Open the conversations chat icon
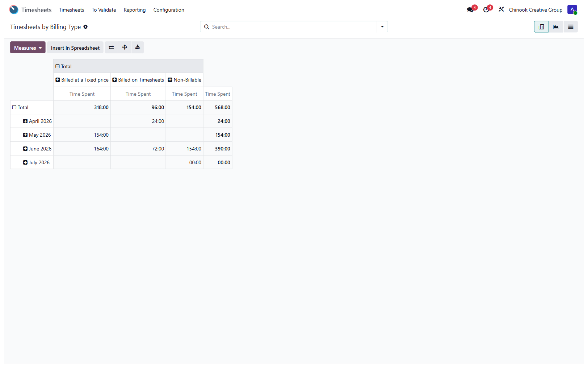The image size is (588, 368). [x=470, y=10]
